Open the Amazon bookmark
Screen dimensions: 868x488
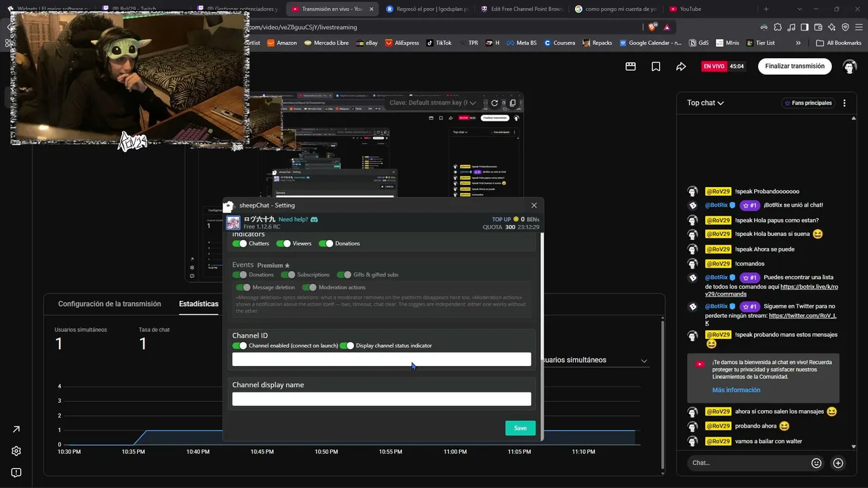coord(282,43)
